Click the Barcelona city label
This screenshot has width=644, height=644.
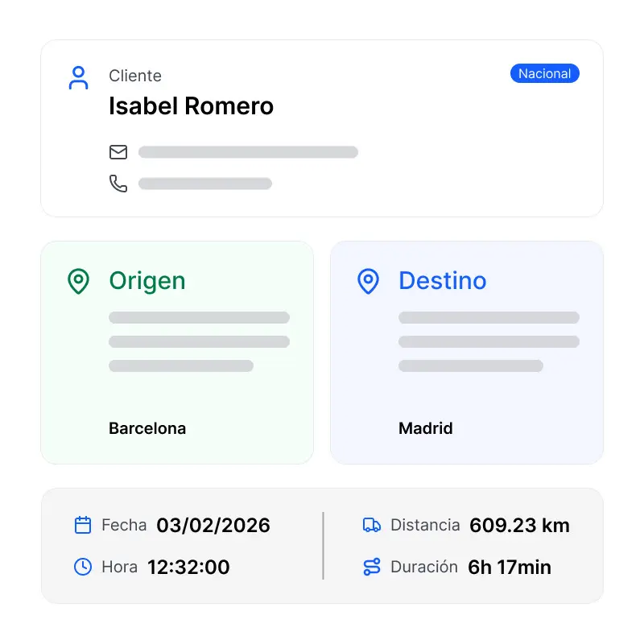[x=147, y=428]
